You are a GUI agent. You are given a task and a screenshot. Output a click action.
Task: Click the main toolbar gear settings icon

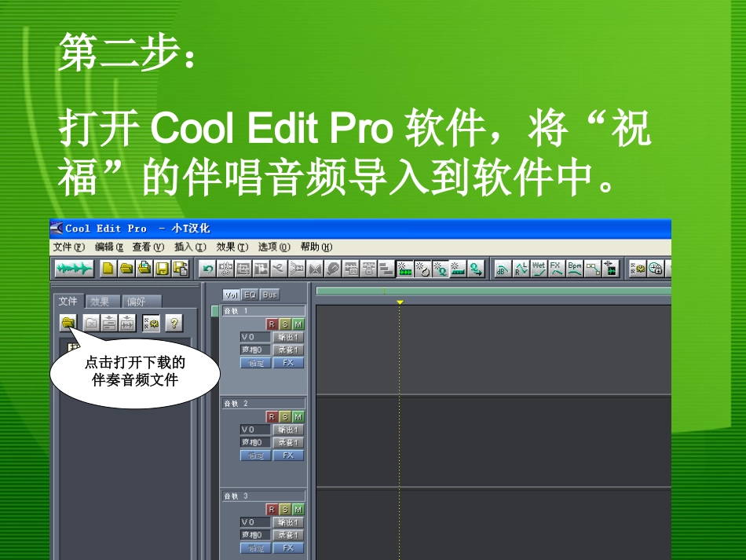(x=638, y=269)
